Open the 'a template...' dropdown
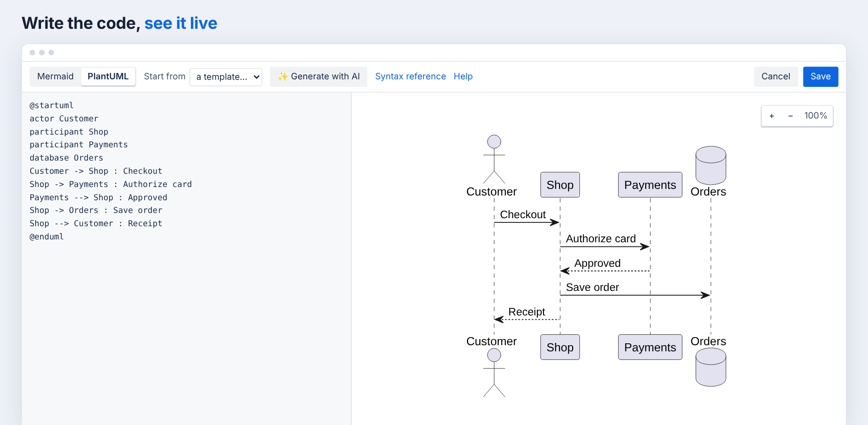This screenshot has width=868, height=425. [x=226, y=77]
